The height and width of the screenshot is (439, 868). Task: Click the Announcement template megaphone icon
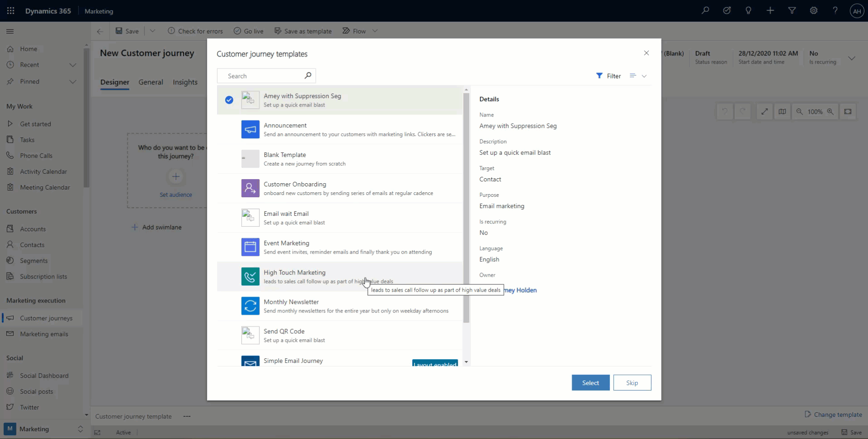(x=250, y=129)
